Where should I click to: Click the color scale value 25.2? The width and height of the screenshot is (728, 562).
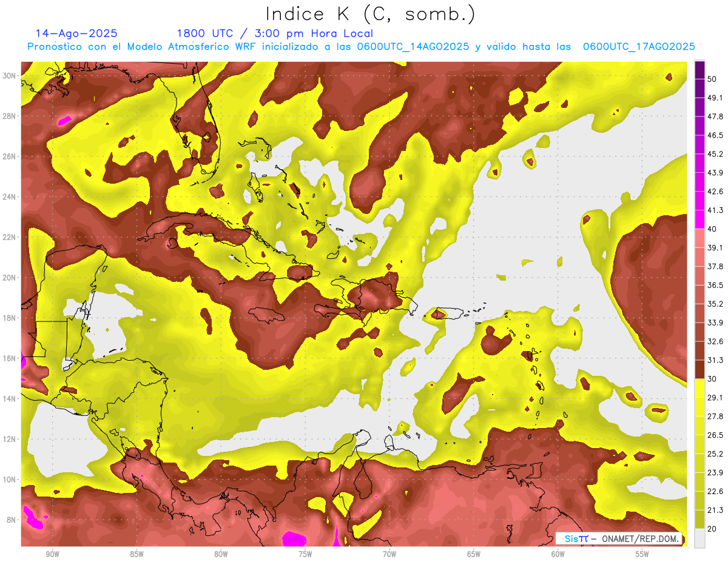click(x=715, y=453)
